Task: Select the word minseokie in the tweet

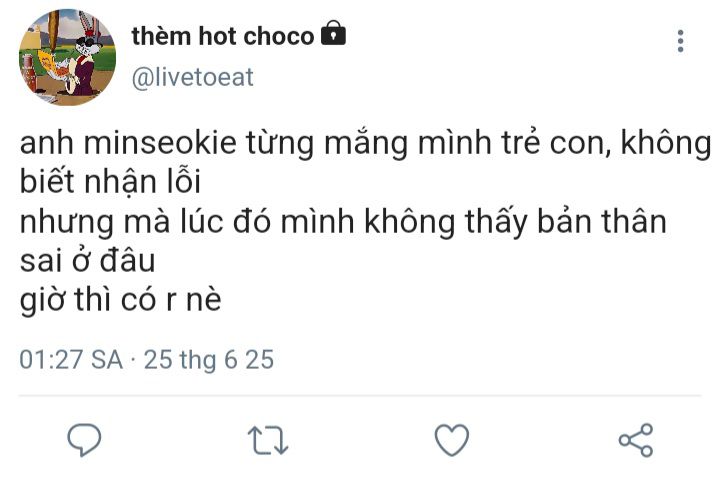Action: (160, 142)
